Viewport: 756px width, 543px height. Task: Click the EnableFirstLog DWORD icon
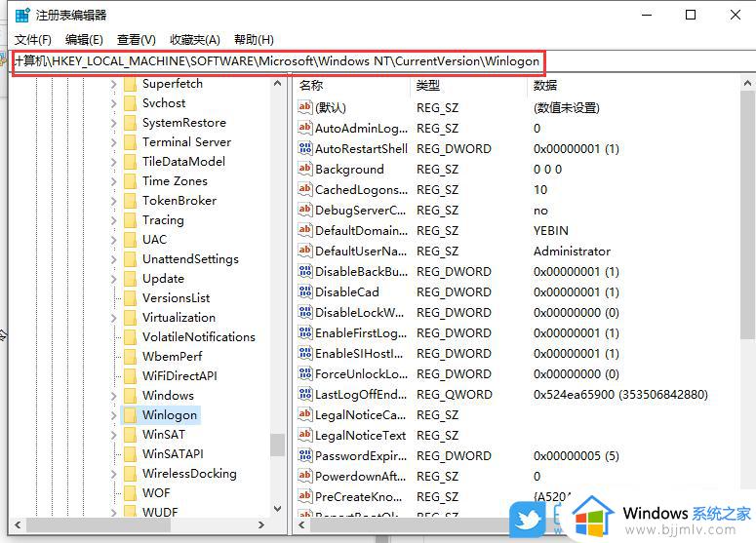pyautogui.click(x=304, y=332)
